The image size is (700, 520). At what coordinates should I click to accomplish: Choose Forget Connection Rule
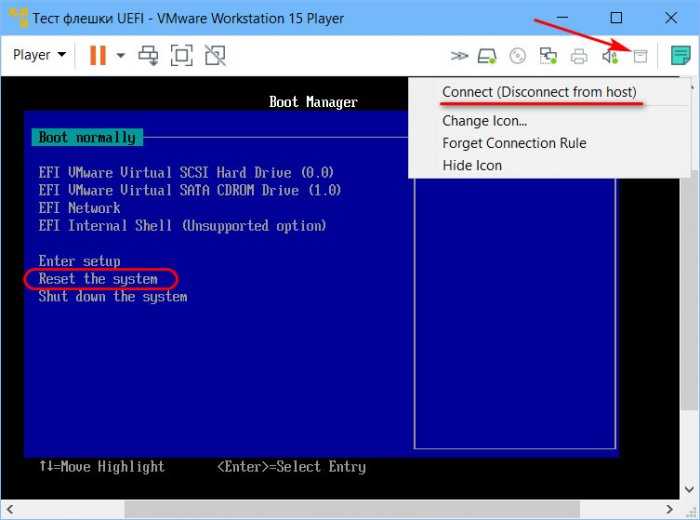(514, 143)
